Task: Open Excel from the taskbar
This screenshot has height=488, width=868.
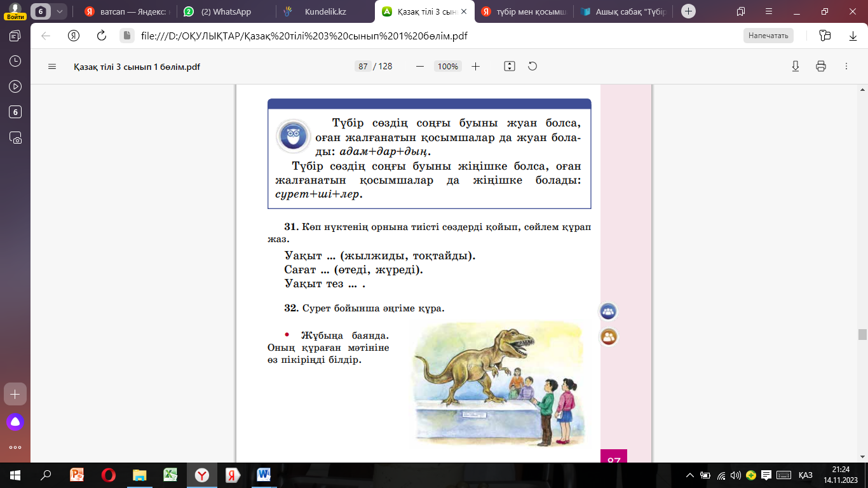Action: pos(170,475)
